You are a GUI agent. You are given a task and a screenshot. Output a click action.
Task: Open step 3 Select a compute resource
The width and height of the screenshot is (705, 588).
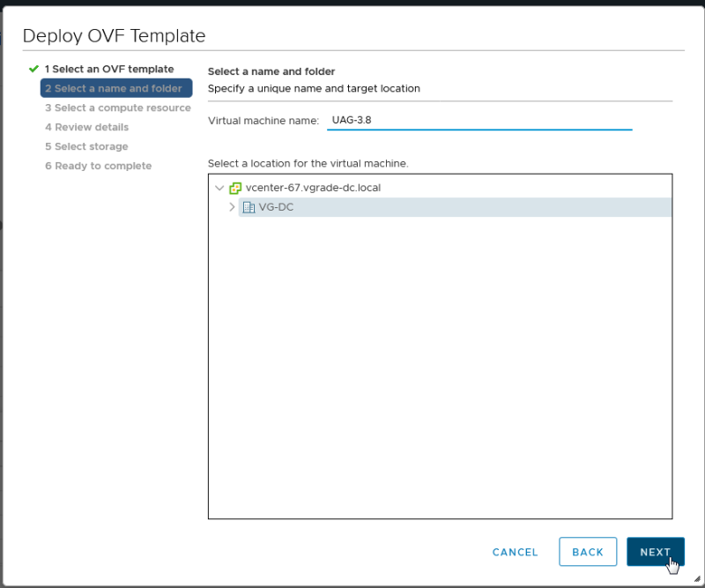point(118,108)
